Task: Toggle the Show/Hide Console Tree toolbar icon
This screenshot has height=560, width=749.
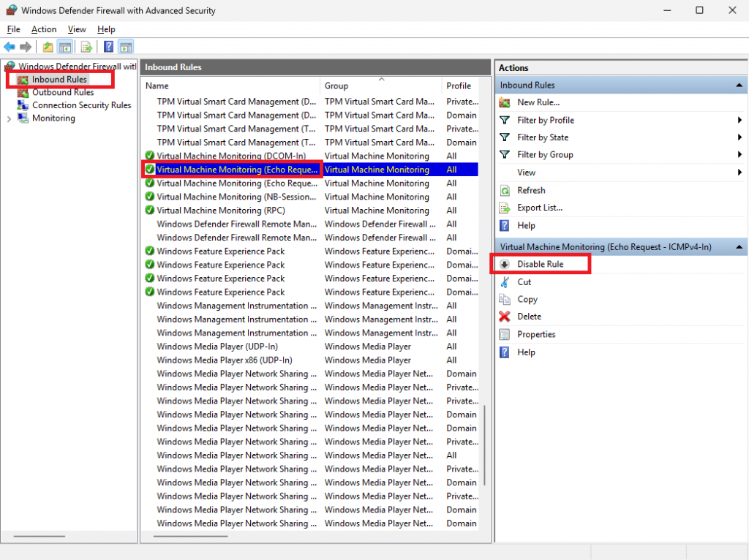Action: coord(65,47)
